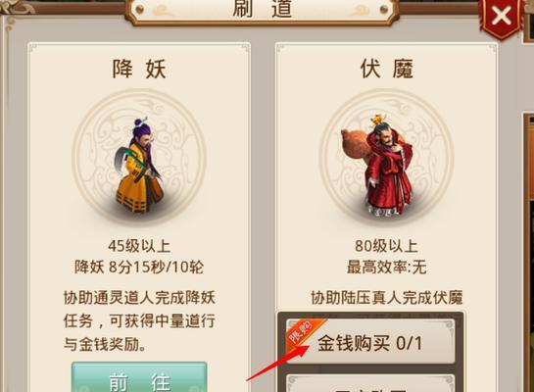
Task: Click the green 前往 button
Action: coord(139,377)
